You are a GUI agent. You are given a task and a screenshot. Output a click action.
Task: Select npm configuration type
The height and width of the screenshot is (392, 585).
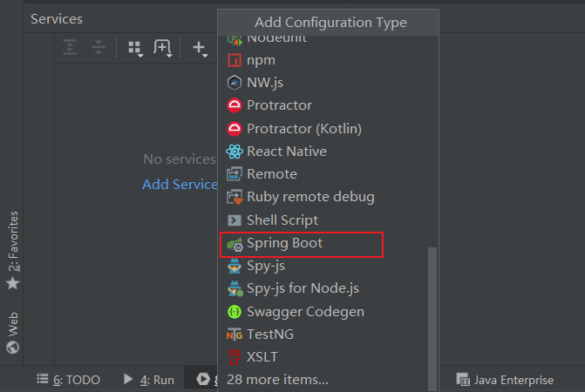click(x=328, y=60)
